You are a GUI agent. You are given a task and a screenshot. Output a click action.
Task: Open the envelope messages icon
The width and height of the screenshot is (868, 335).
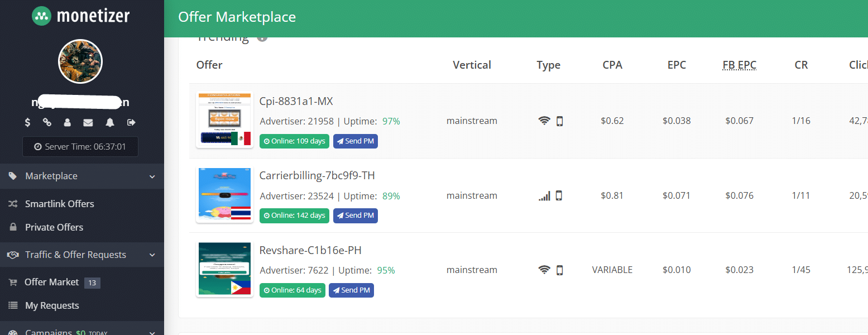pos(88,122)
